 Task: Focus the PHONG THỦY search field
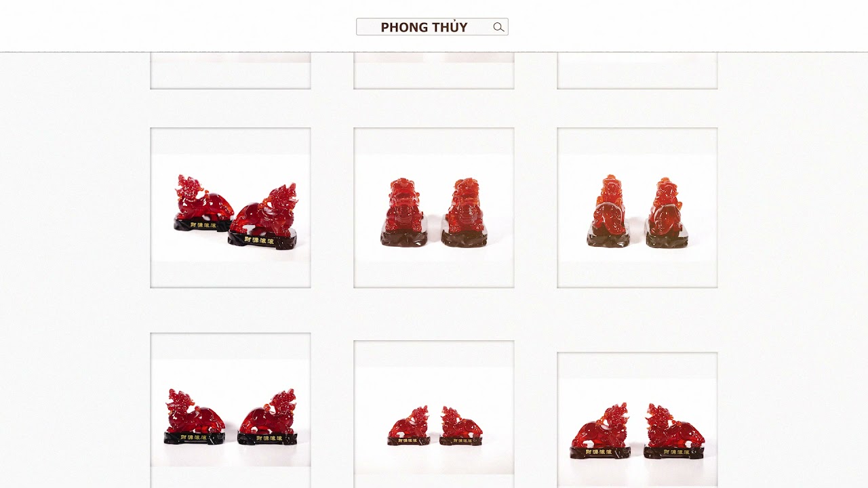pos(432,27)
